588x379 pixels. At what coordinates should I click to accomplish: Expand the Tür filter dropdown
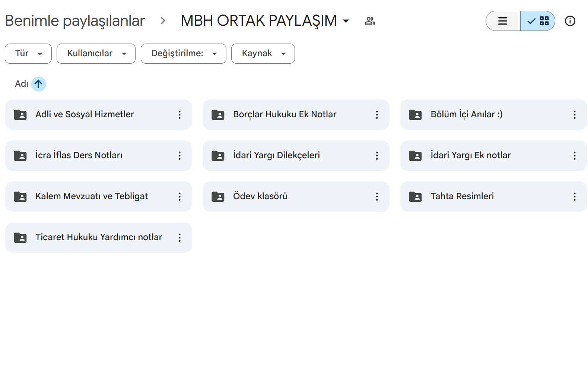click(x=28, y=54)
